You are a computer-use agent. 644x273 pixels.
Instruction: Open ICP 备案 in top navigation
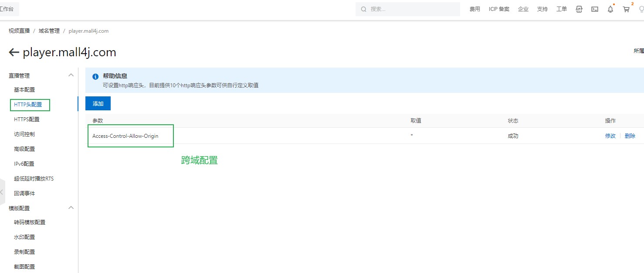(x=499, y=9)
